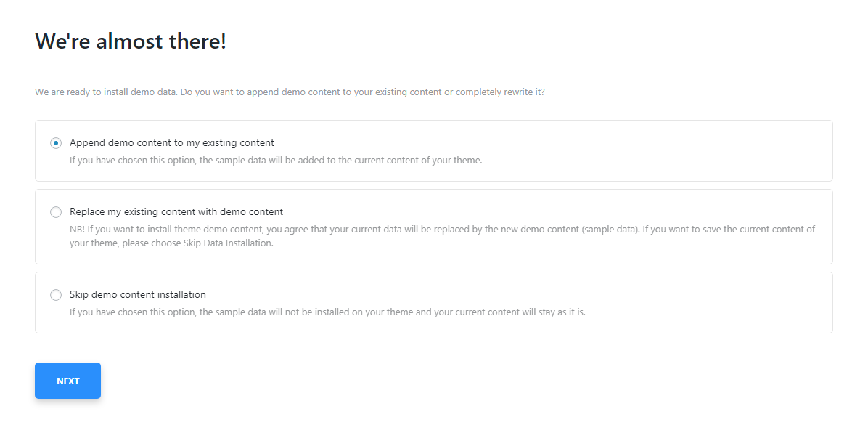Click the 'NB!' warning at the note's start
The image size is (868, 425).
(78, 230)
